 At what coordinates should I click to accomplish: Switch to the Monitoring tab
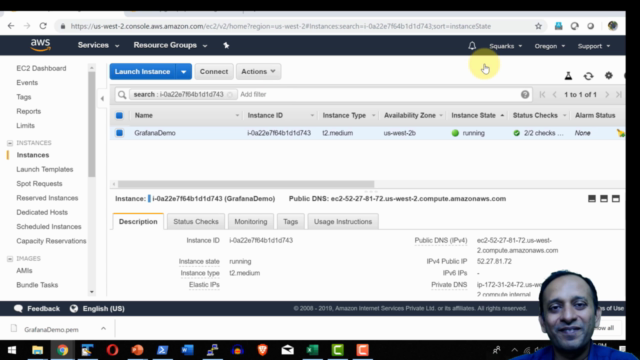(x=251, y=222)
